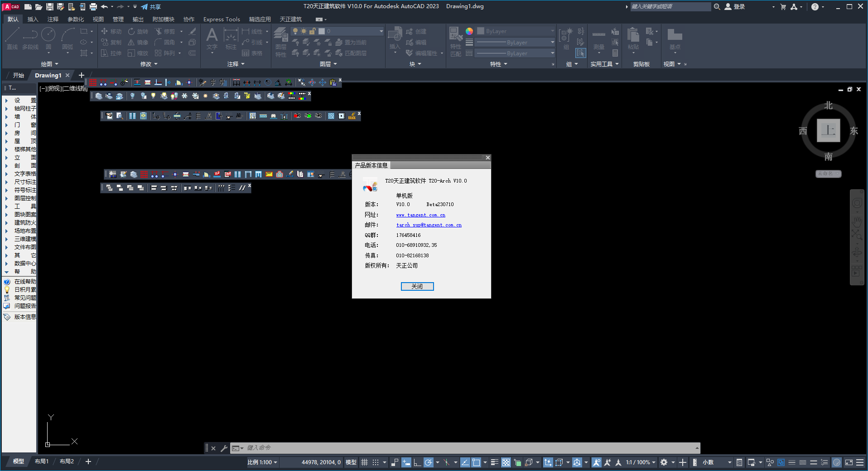Click the 粘贴 paste icon
Viewport: 868px width, 471px height.
click(x=633, y=38)
